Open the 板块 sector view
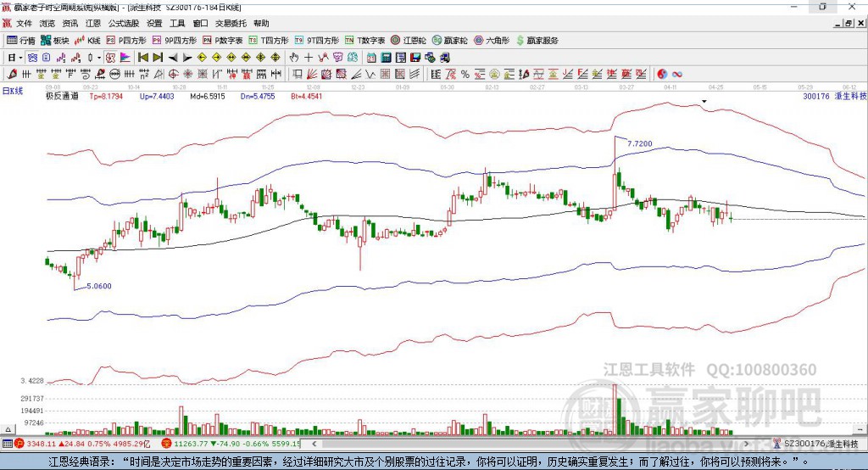The width and height of the screenshot is (868, 470). point(54,41)
